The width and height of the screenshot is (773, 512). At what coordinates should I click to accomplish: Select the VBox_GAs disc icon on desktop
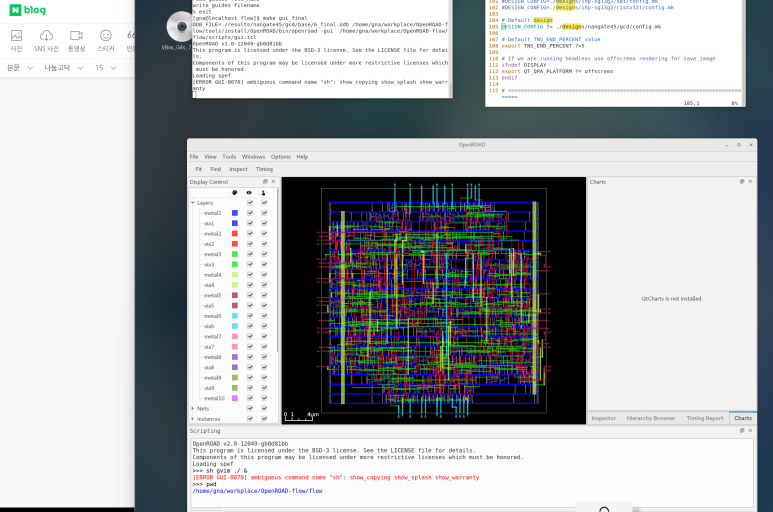tap(180, 27)
